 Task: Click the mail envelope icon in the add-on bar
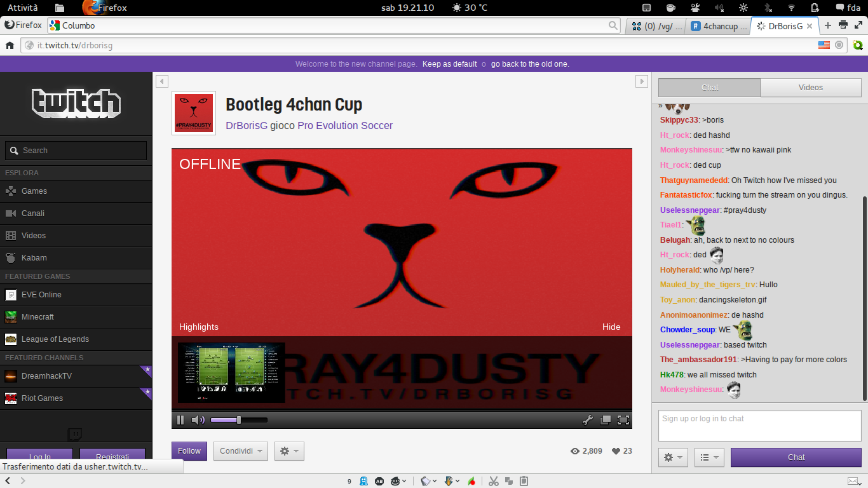[x=854, y=481]
